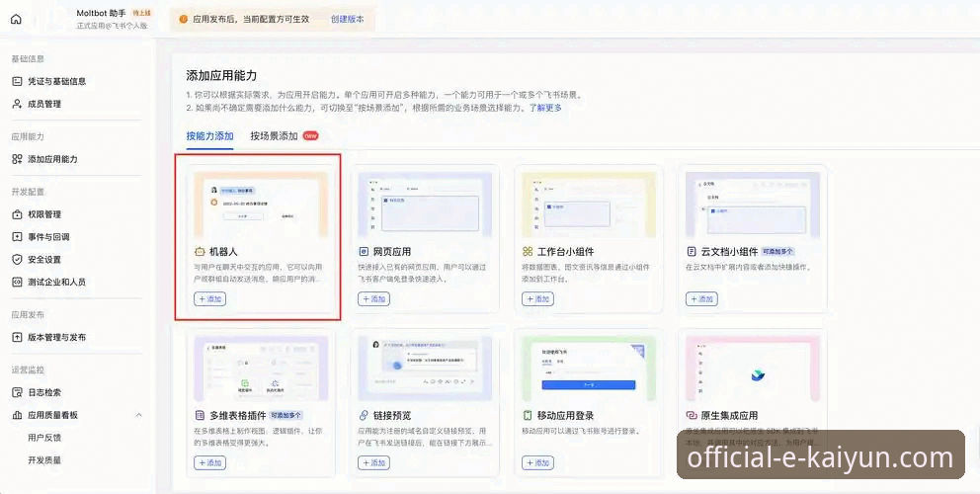Add the 链接预览 capability
980x494 pixels.
click(x=373, y=462)
